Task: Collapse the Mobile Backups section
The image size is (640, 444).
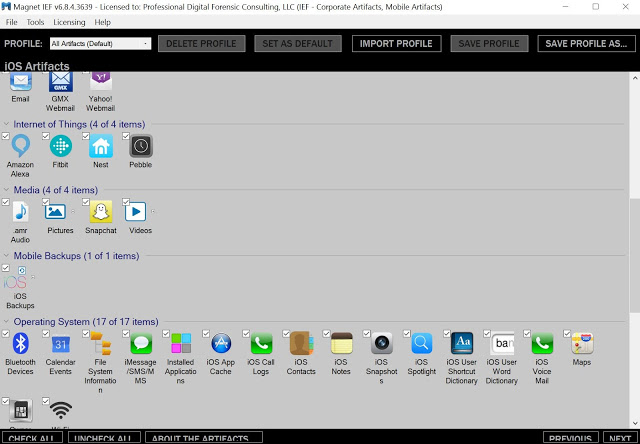Action: [6, 256]
